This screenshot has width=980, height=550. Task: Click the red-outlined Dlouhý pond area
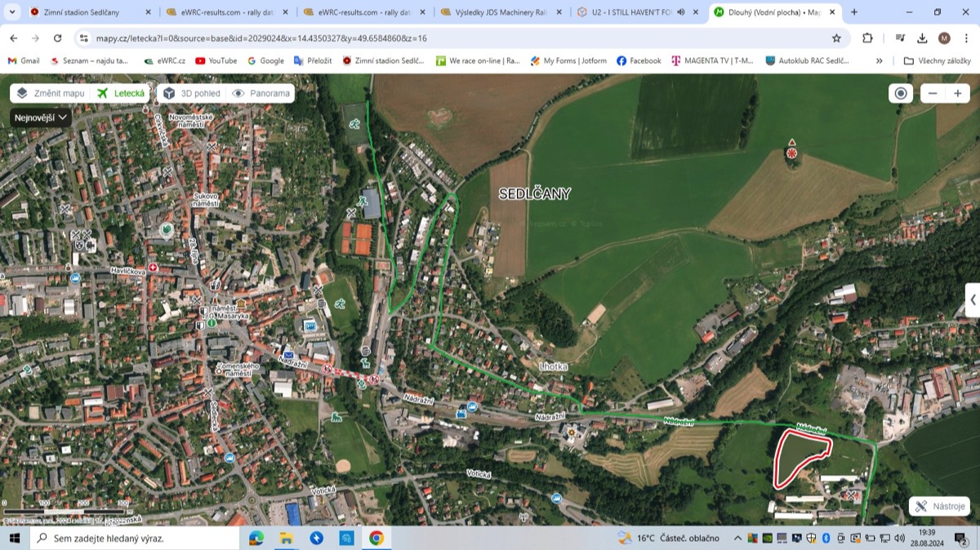pyautogui.click(x=801, y=459)
